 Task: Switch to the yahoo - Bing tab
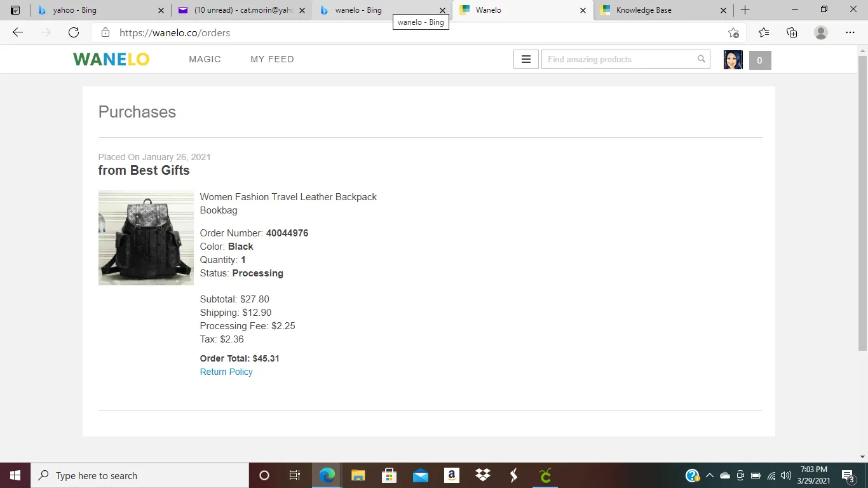[x=100, y=10]
